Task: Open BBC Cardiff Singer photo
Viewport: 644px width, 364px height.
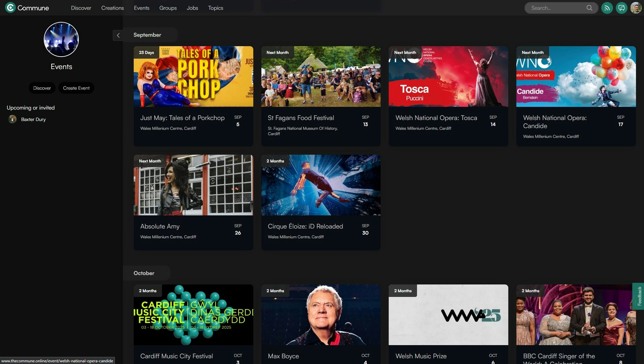Action: (x=576, y=315)
